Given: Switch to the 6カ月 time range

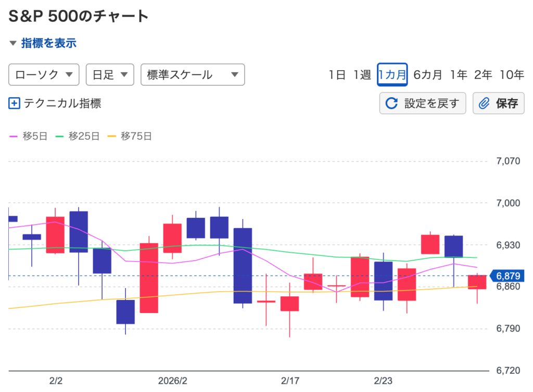Looking at the screenshot, I should pos(427,75).
